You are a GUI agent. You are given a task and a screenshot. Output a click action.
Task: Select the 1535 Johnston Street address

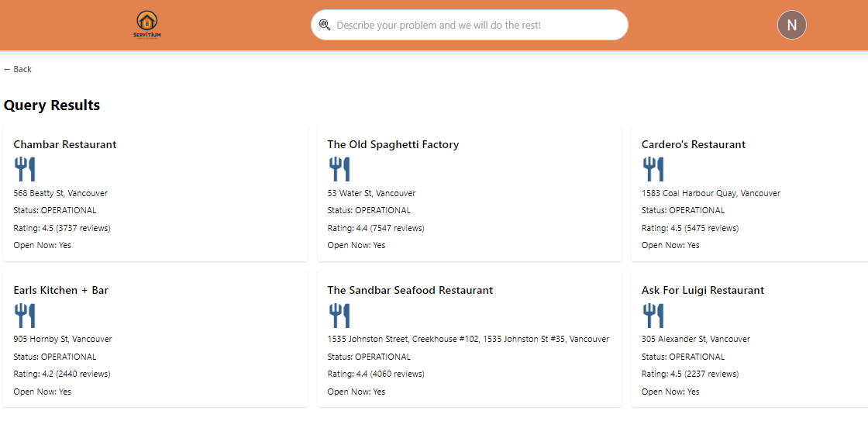468,339
